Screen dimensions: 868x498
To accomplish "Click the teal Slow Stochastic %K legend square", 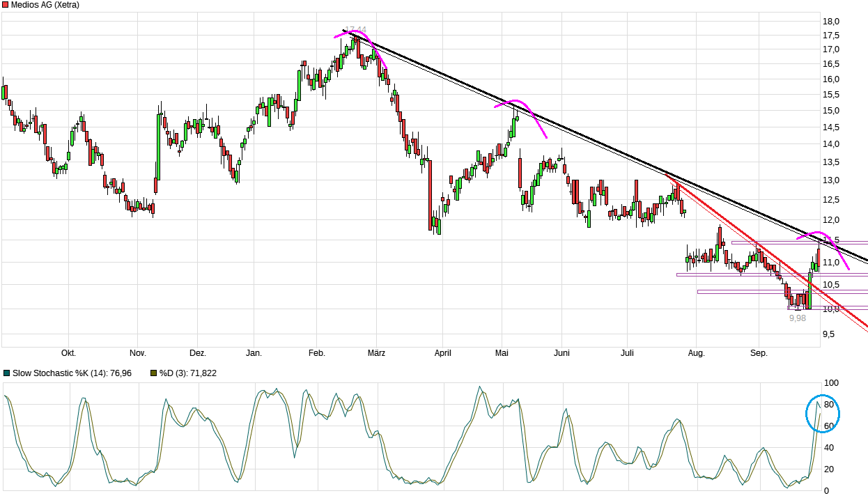I will [x=6, y=373].
